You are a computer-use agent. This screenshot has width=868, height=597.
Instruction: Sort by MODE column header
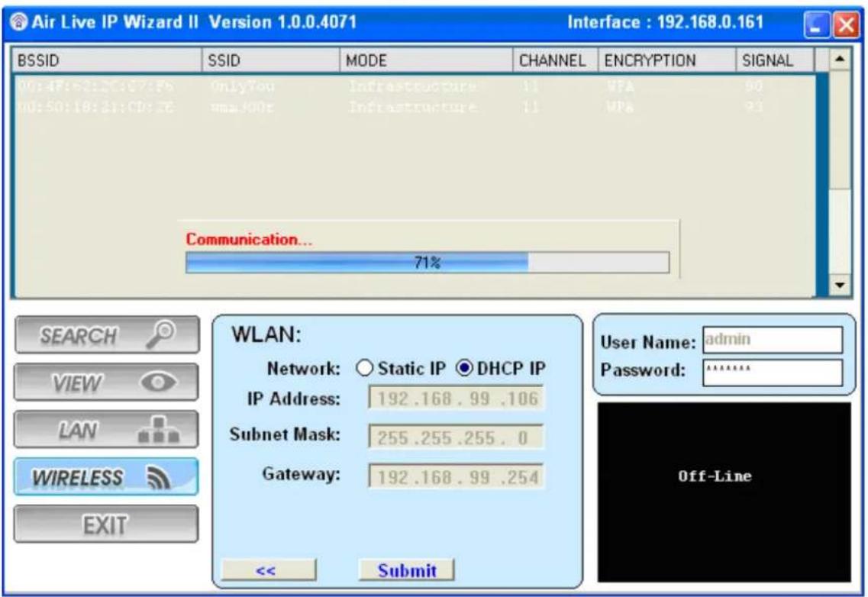tap(426, 60)
